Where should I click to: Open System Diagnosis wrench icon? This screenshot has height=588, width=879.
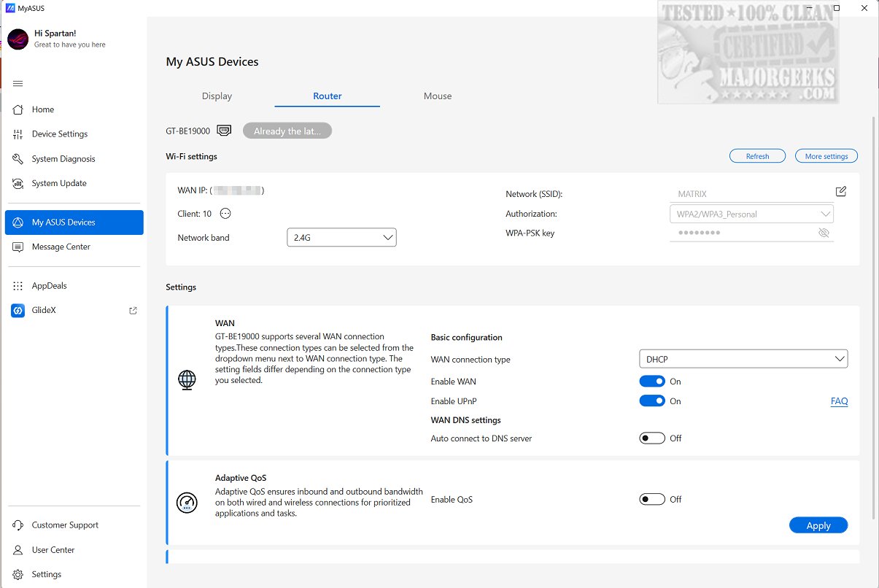pyautogui.click(x=18, y=159)
